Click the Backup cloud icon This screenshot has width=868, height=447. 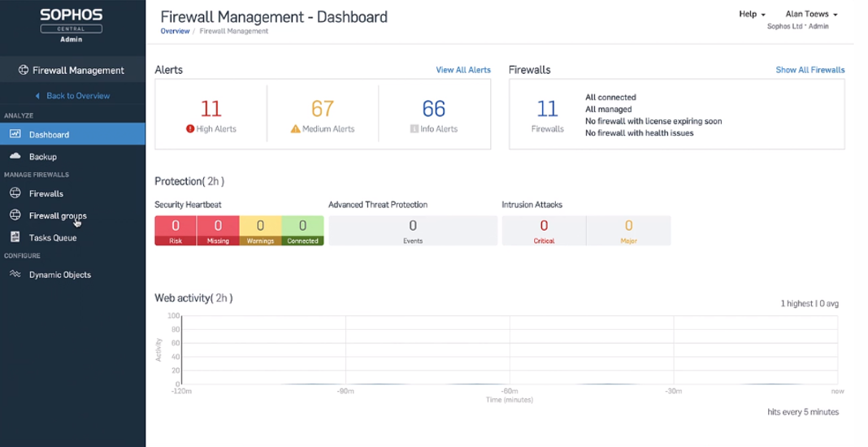[x=15, y=156]
